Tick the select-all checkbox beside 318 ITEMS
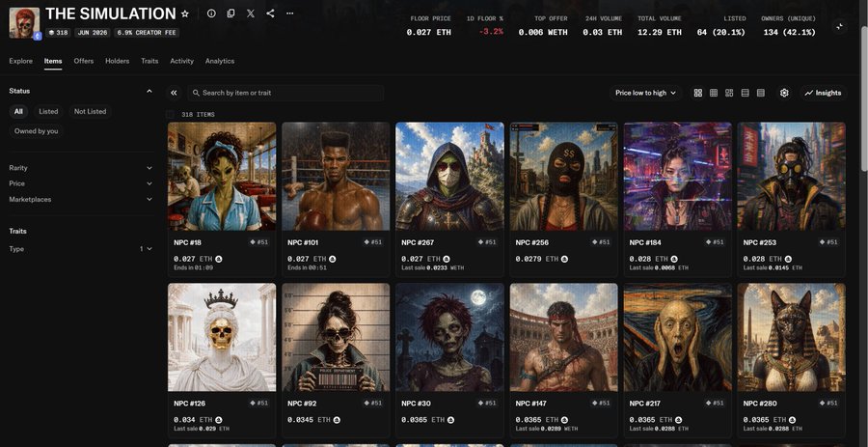This screenshot has height=447, width=868. pos(171,115)
